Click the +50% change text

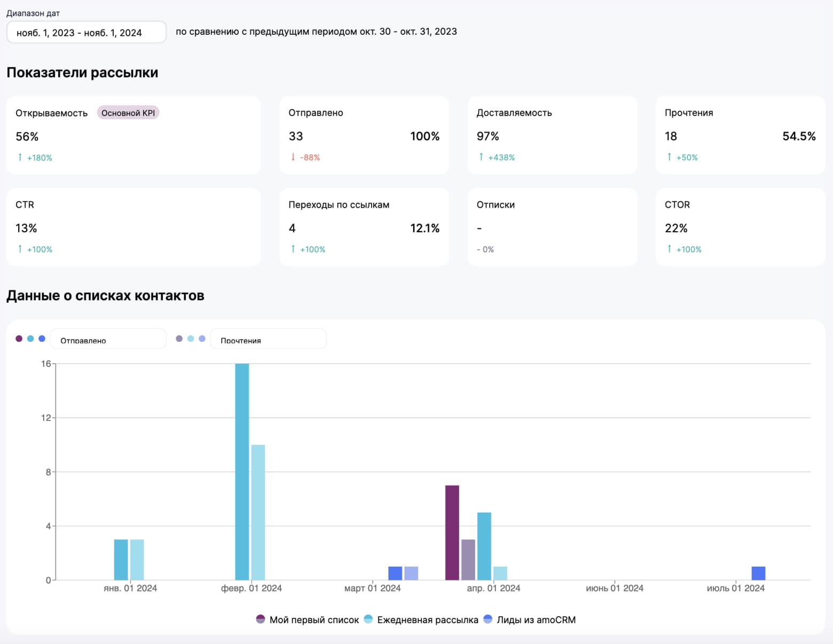pyautogui.click(x=687, y=158)
